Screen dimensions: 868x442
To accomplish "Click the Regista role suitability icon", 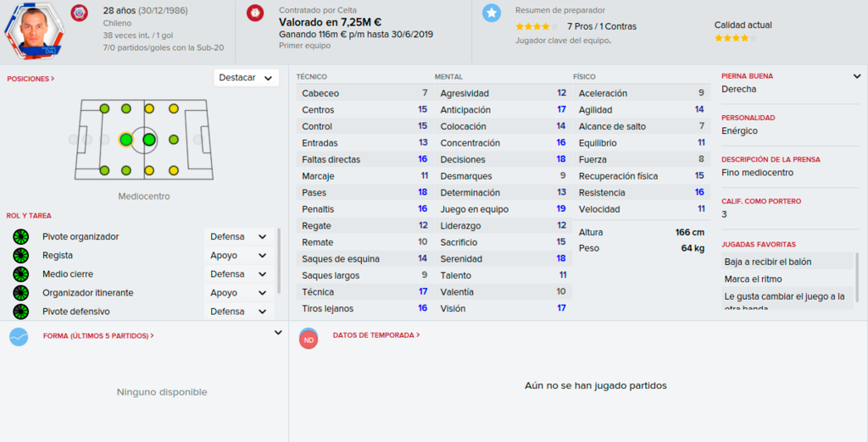I will 20,256.
